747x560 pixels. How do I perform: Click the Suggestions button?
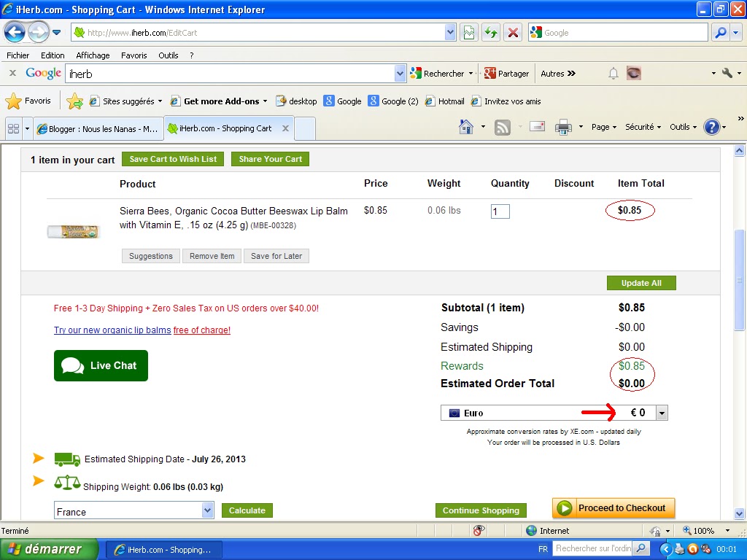[x=150, y=256]
